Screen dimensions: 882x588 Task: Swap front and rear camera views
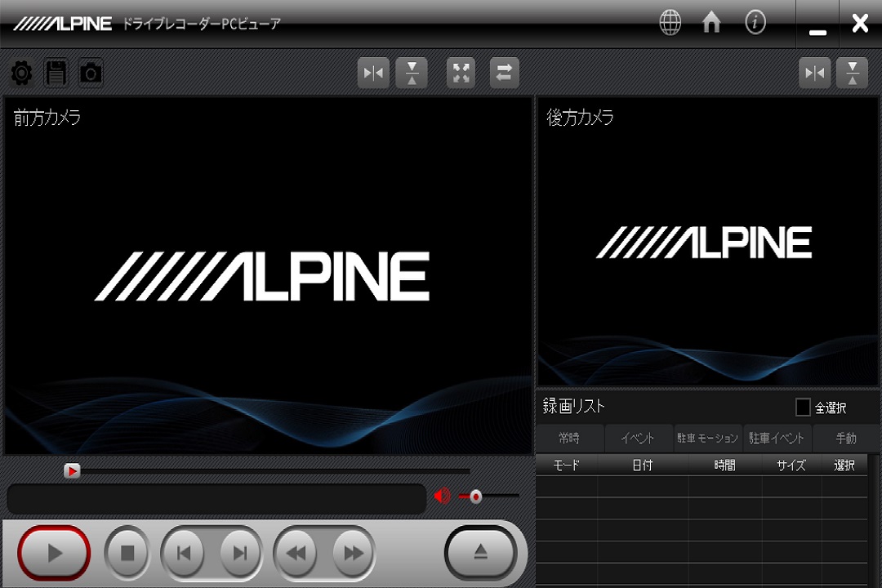click(504, 73)
